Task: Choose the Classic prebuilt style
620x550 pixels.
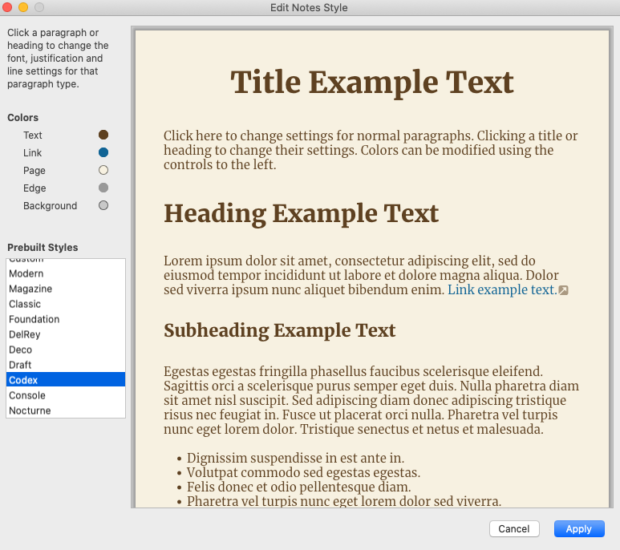Action: (66, 304)
